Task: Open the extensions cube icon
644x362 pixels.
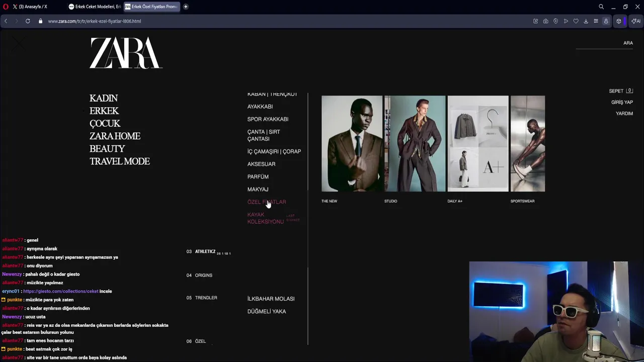Action: coord(619,21)
